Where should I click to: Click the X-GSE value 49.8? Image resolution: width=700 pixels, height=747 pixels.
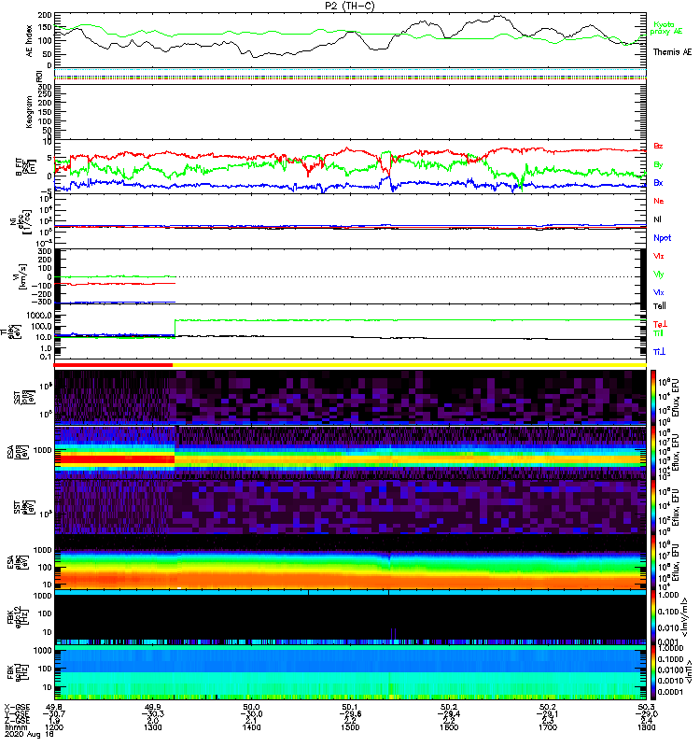(53, 707)
